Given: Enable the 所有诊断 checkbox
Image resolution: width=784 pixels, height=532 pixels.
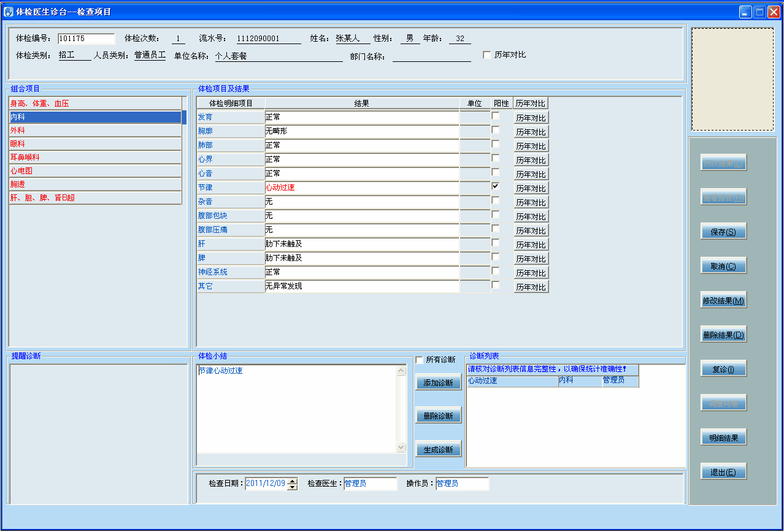Looking at the screenshot, I should pos(420,360).
